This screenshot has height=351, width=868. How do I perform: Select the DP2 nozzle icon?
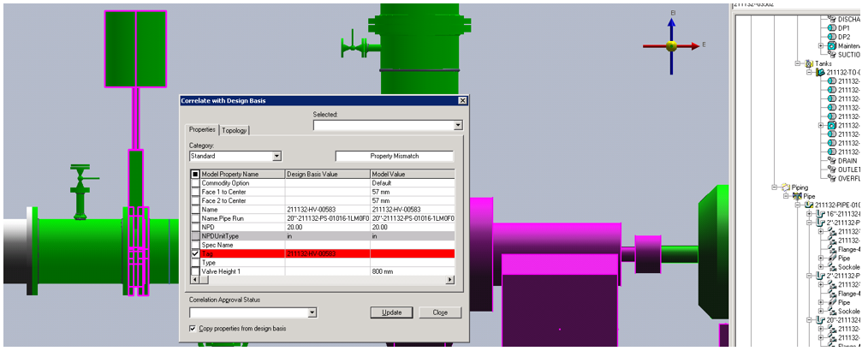830,37
